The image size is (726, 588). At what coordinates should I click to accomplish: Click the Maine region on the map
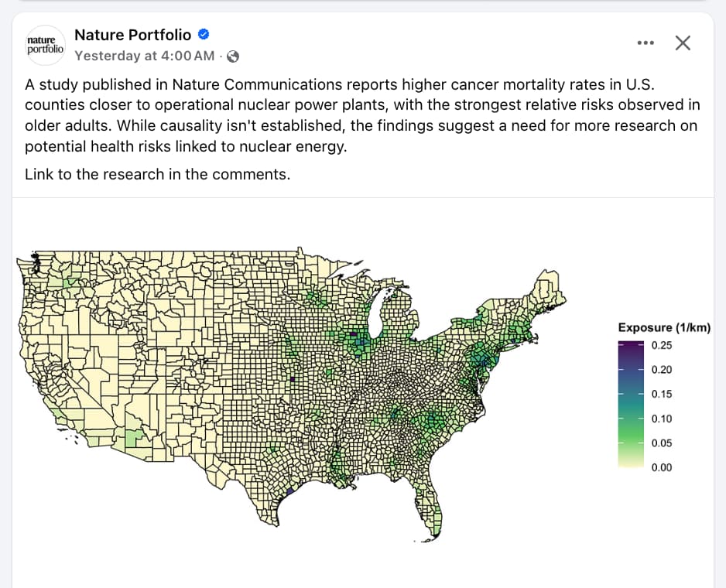(551, 290)
